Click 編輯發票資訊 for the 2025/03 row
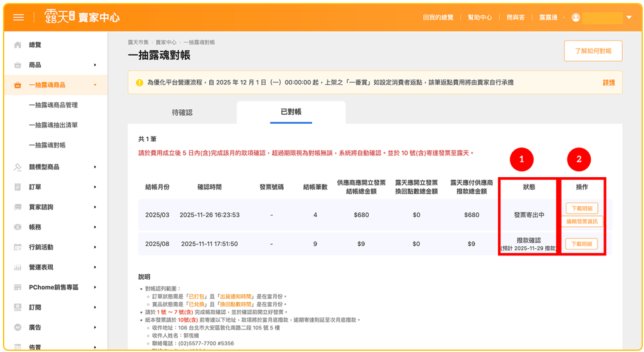This screenshot has width=644, height=352. [x=582, y=222]
